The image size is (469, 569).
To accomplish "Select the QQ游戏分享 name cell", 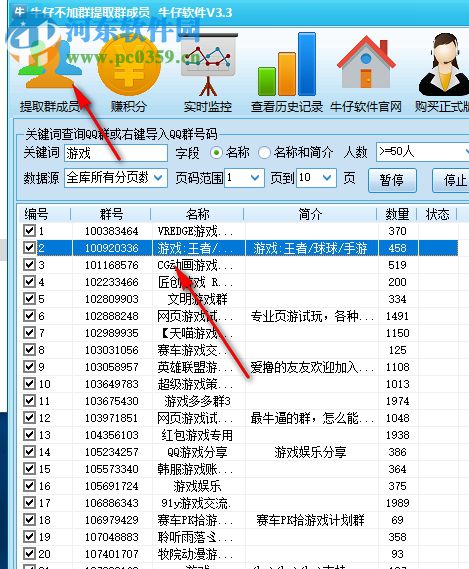I will 197,452.
